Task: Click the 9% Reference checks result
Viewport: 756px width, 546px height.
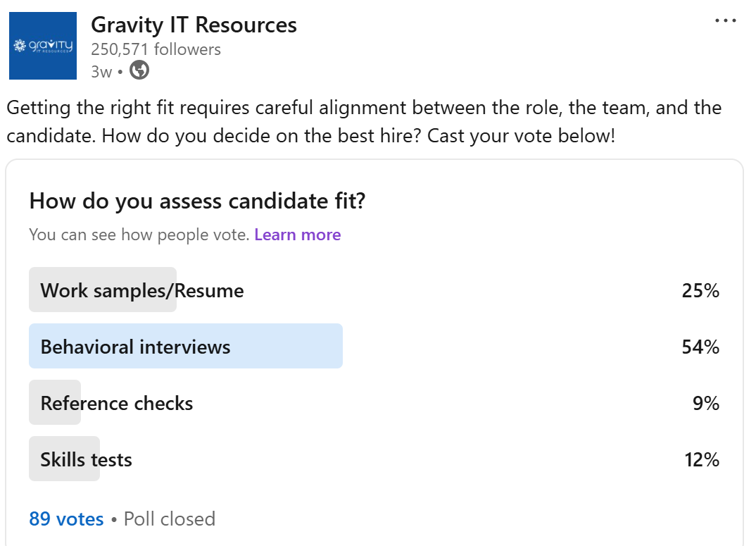Action: pyautogui.click(x=706, y=403)
